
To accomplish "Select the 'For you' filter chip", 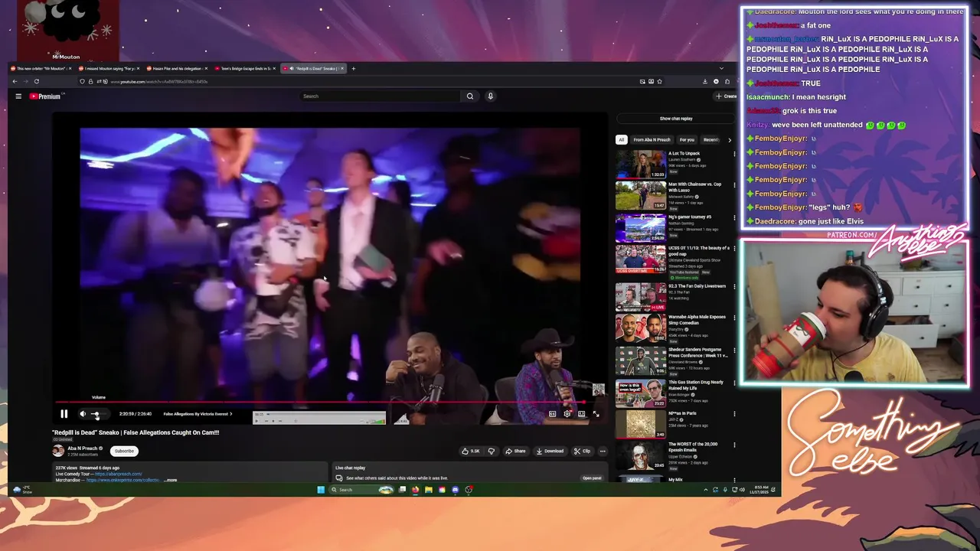I will pyautogui.click(x=687, y=140).
